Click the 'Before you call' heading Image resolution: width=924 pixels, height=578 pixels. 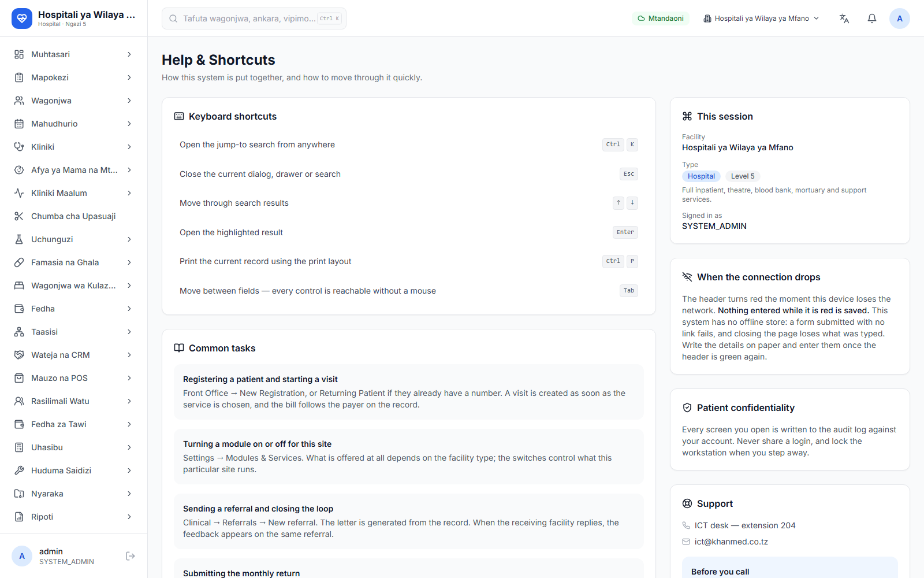coord(720,572)
